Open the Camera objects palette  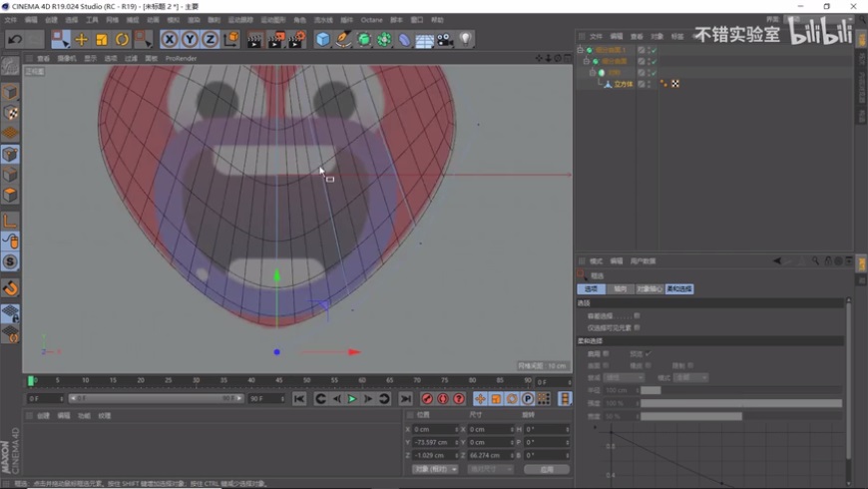pyautogui.click(x=445, y=39)
